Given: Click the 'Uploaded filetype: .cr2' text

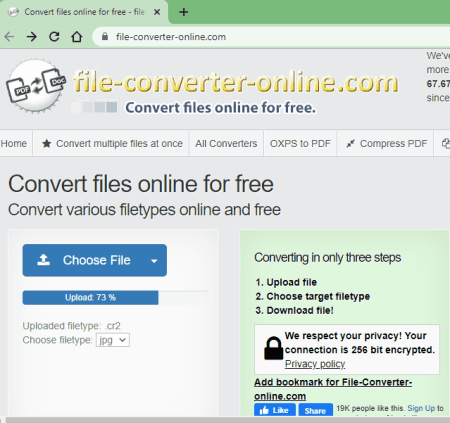Looking at the screenshot, I should point(72,326).
